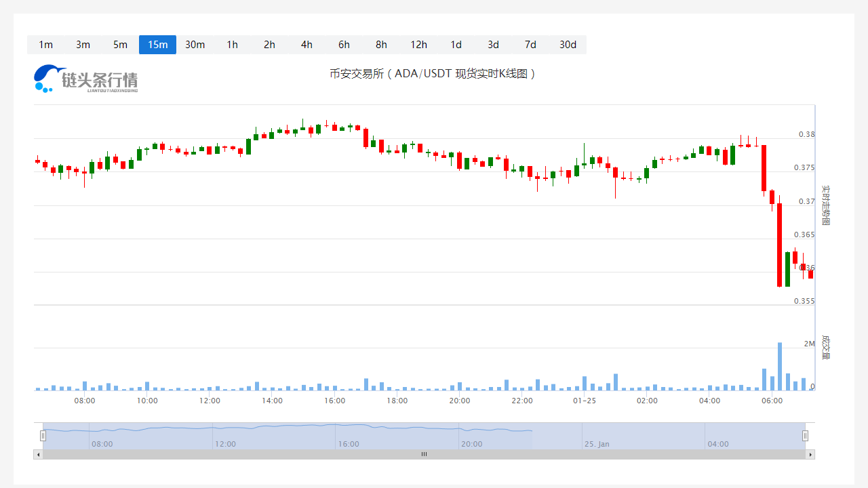
Task: Click the large red candle bottoming near 0.357
Action: tap(780, 244)
